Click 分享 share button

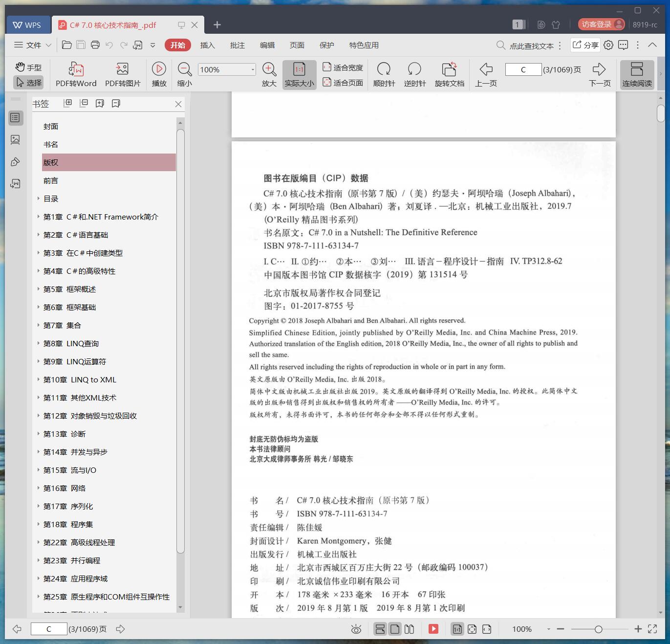point(585,45)
